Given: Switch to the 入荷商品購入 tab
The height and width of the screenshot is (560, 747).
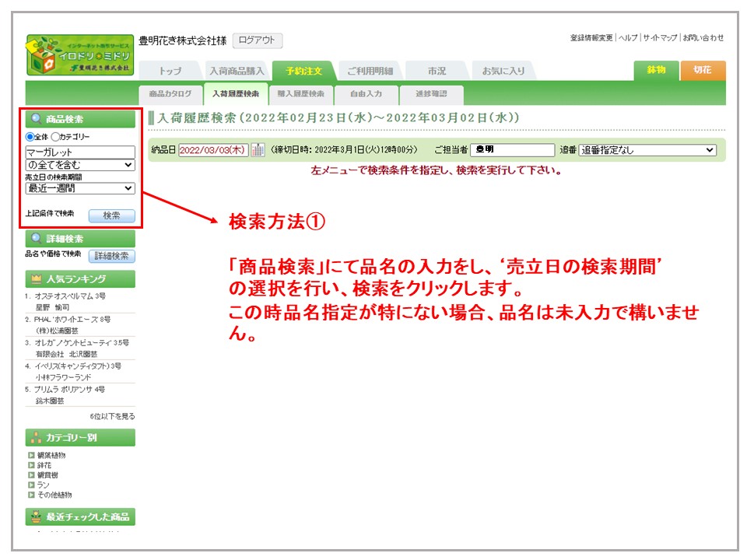Looking at the screenshot, I should pyautogui.click(x=237, y=71).
